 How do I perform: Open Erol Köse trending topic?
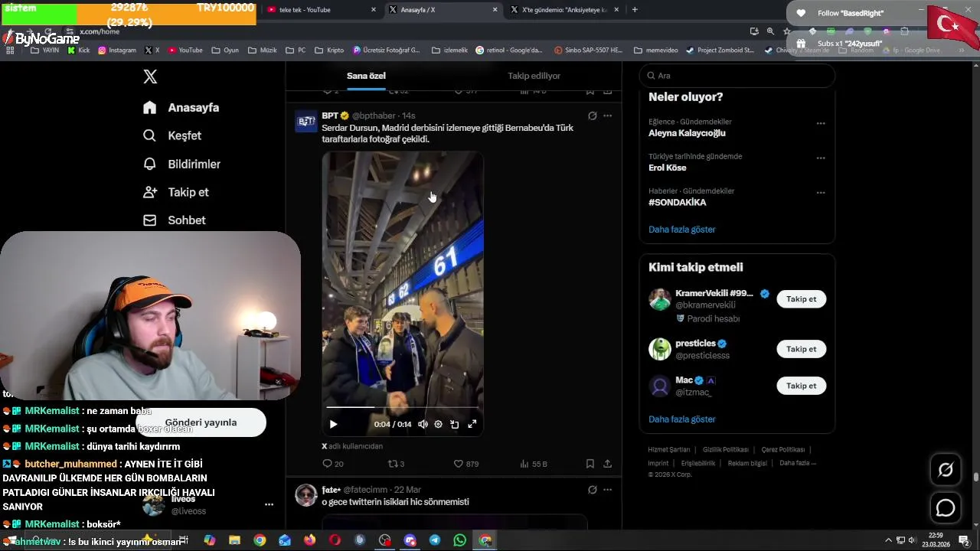(x=667, y=168)
